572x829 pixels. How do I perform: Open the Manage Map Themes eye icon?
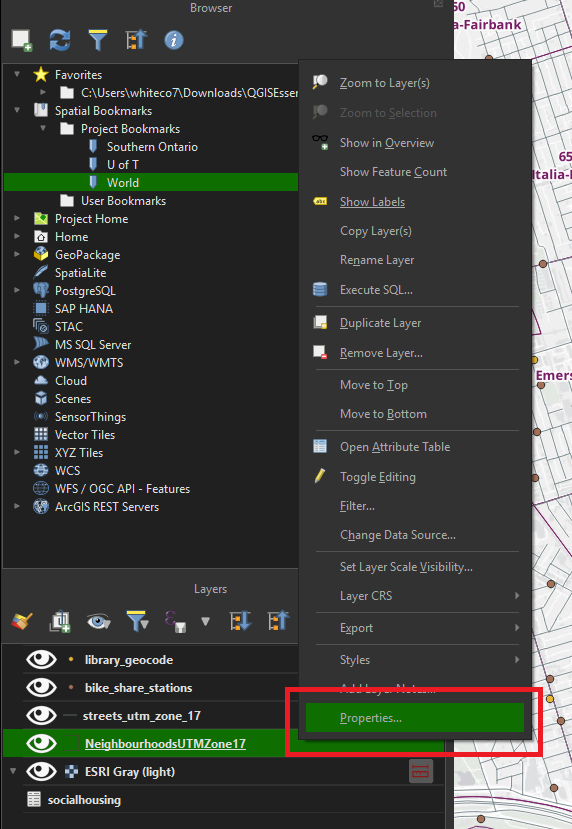[x=98, y=621]
